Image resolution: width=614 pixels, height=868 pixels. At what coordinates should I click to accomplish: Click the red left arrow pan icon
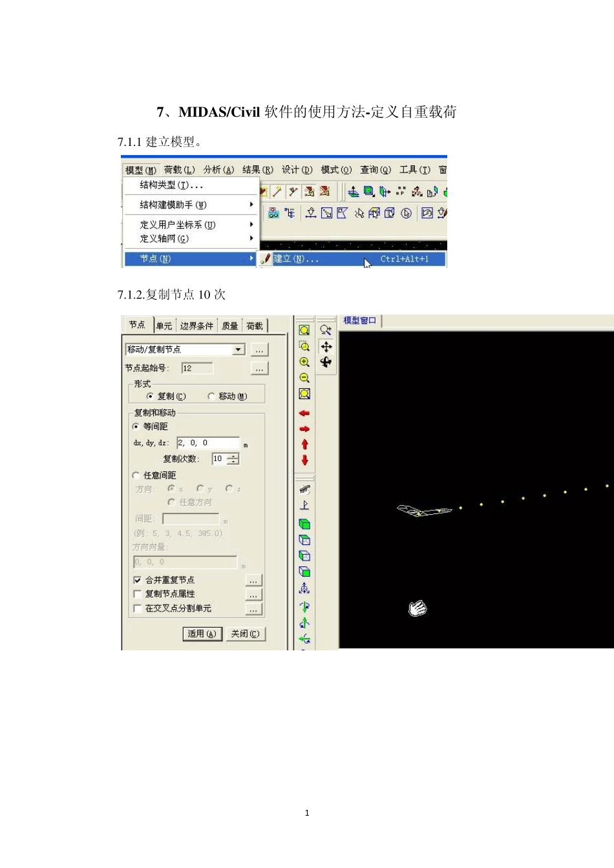pyautogui.click(x=304, y=413)
